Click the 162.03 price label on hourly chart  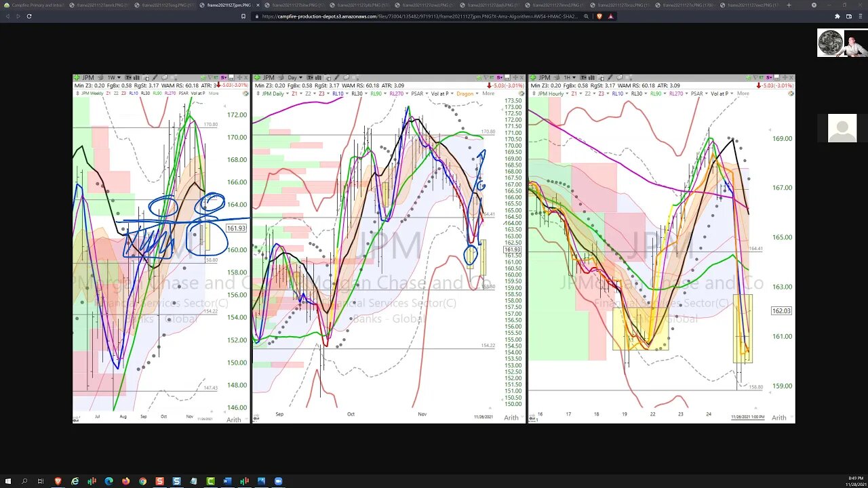tap(781, 311)
